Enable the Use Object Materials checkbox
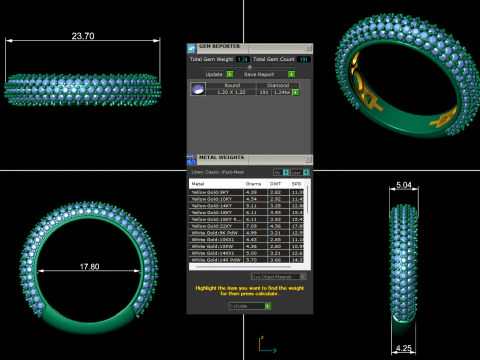Image resolution: width=480 pixels, height=360 pixels. [303, 276]
